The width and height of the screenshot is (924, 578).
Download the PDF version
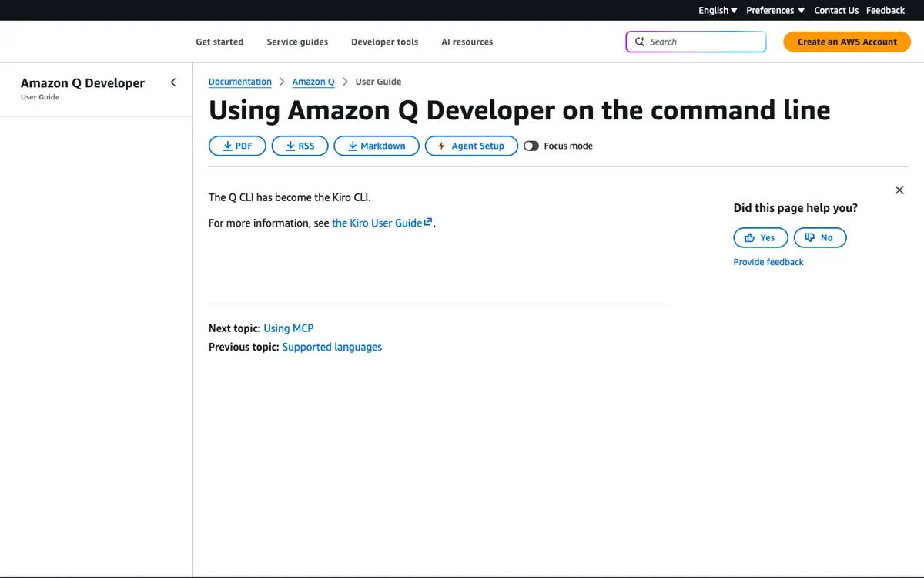point(237,146)
